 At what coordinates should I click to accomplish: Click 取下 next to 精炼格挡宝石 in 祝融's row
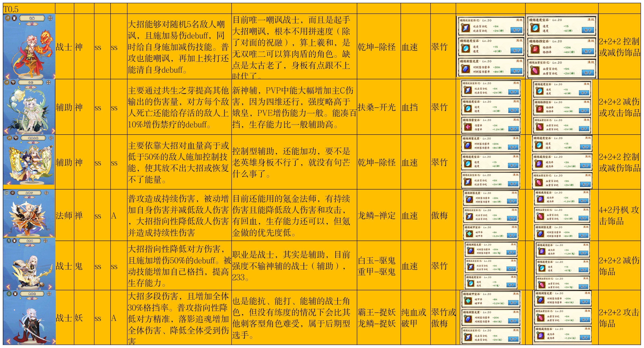(x=587, y=52)
